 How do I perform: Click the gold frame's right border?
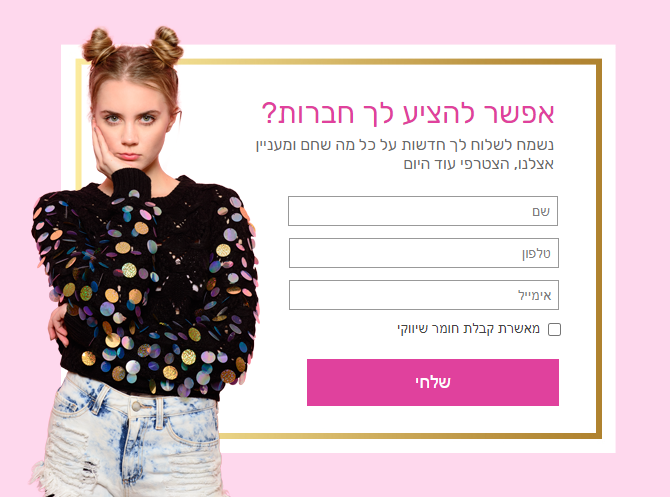(x=599, y=249)
